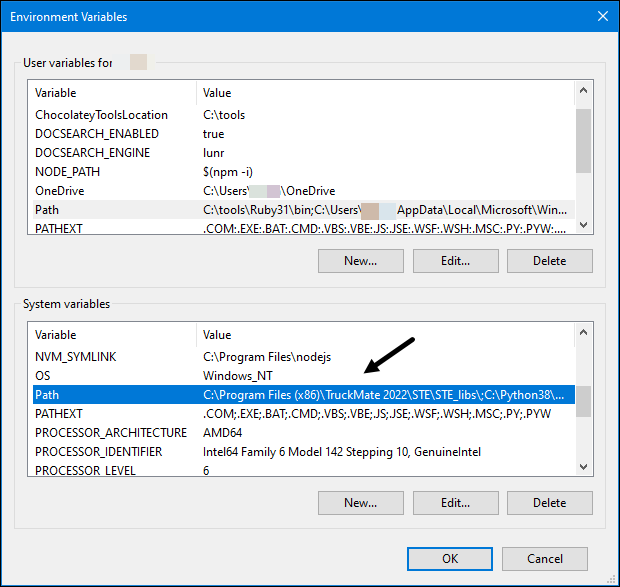Select the DOCSEARCH_ENABLED variable row

96,134
